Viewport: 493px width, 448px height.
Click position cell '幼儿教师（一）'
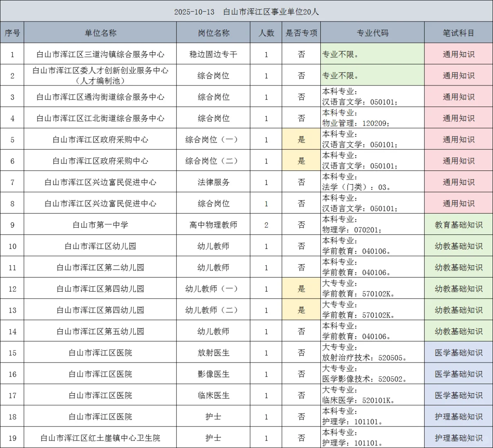(213, 289)
